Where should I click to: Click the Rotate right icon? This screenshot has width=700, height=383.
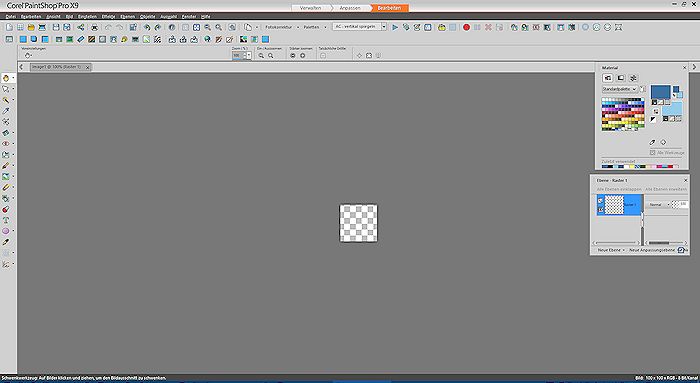tap(158, 27)
